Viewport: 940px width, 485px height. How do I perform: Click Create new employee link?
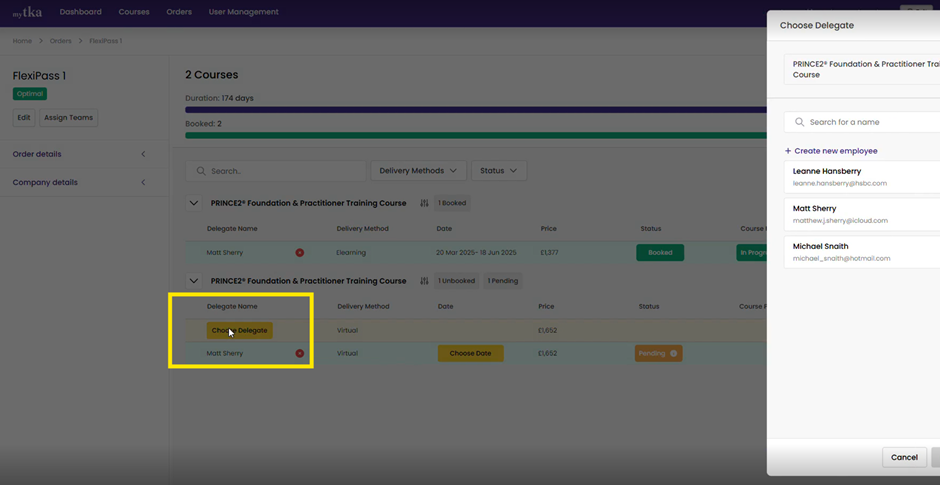(836, 151)
